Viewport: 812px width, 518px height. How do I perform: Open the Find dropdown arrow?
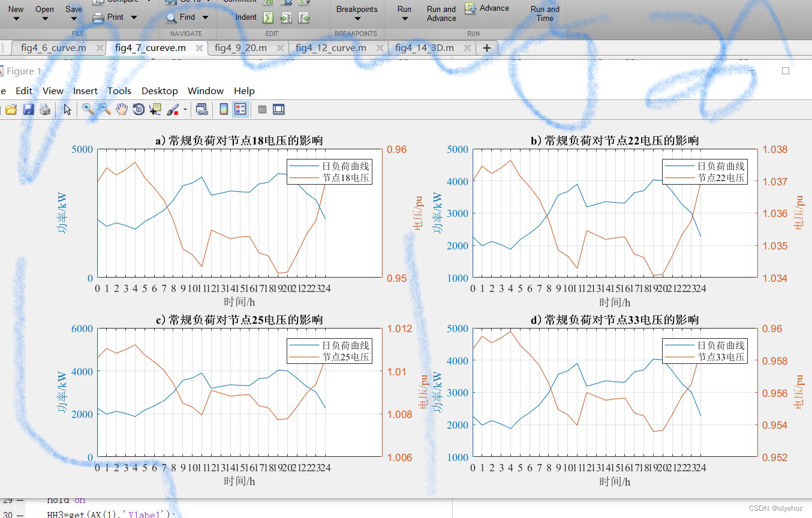click(x=205, y=18)
